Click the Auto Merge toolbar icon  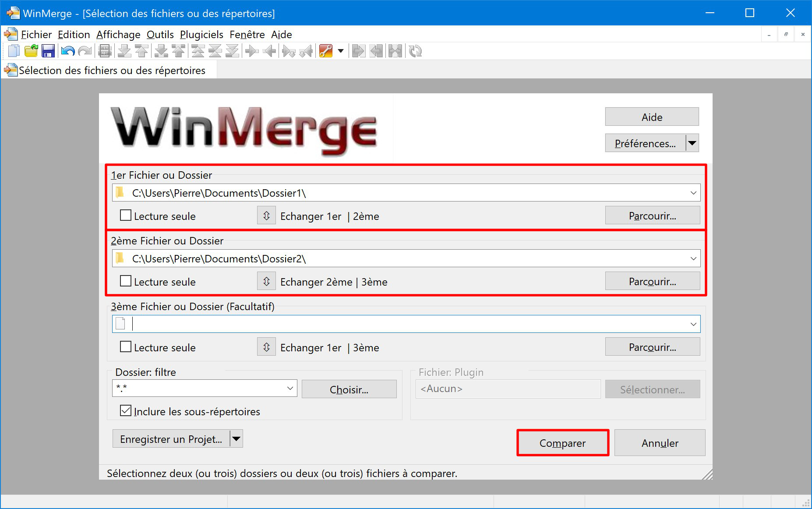pyautogui.click(x=395, y=51)
